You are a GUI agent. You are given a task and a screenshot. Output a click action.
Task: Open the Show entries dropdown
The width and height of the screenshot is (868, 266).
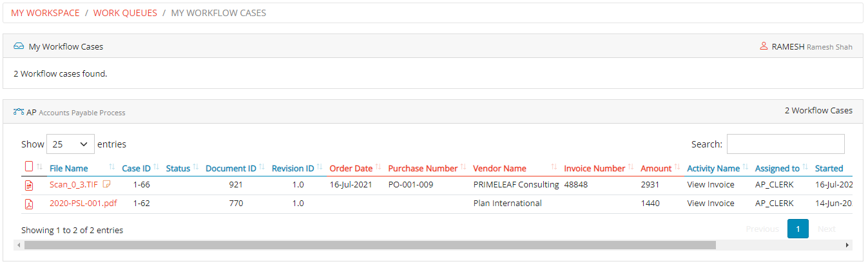tap(70, 144)
